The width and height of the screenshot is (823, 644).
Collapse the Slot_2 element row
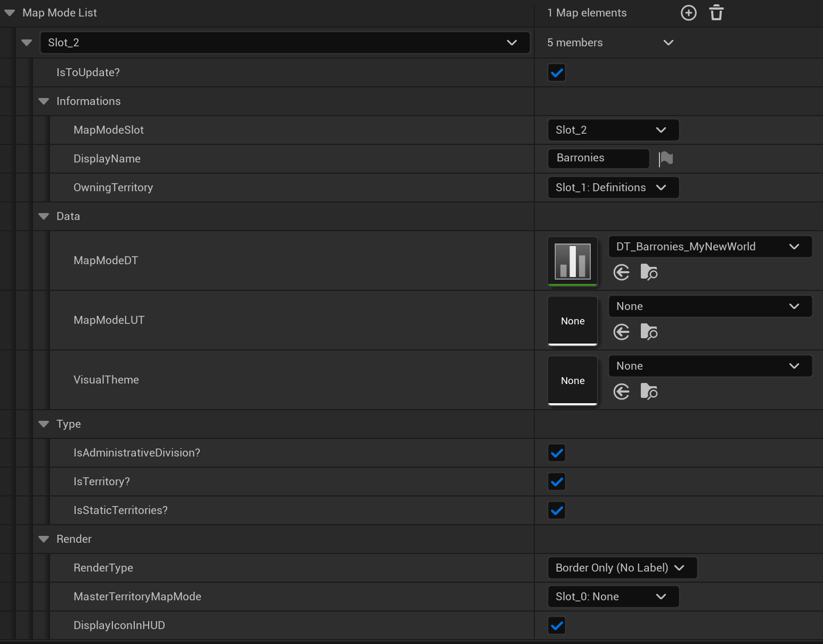(x=27, y=43)
